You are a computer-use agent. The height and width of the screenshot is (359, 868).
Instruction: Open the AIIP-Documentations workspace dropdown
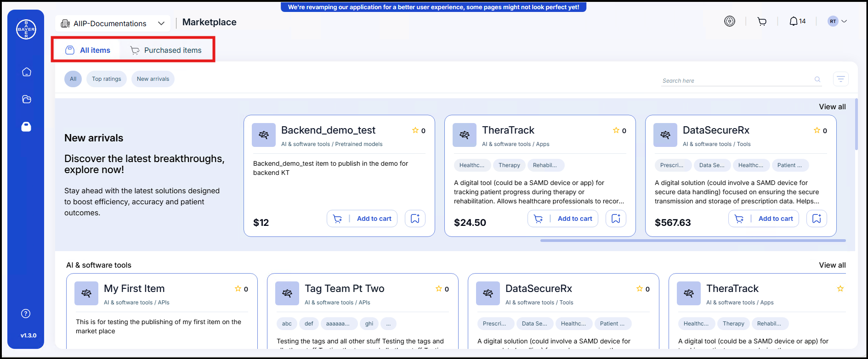pos(113,23)
